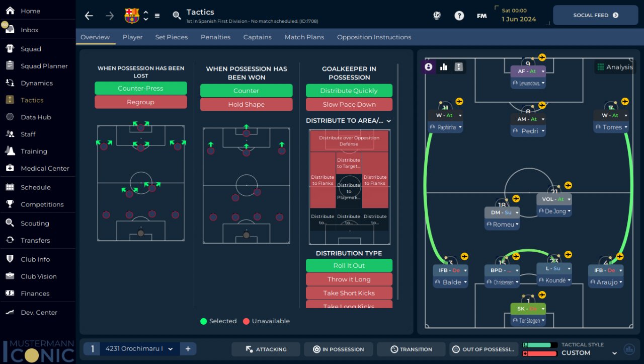Open Medical Center in sidebar
This screenshot has width=644, height=364.
point(45,169)
